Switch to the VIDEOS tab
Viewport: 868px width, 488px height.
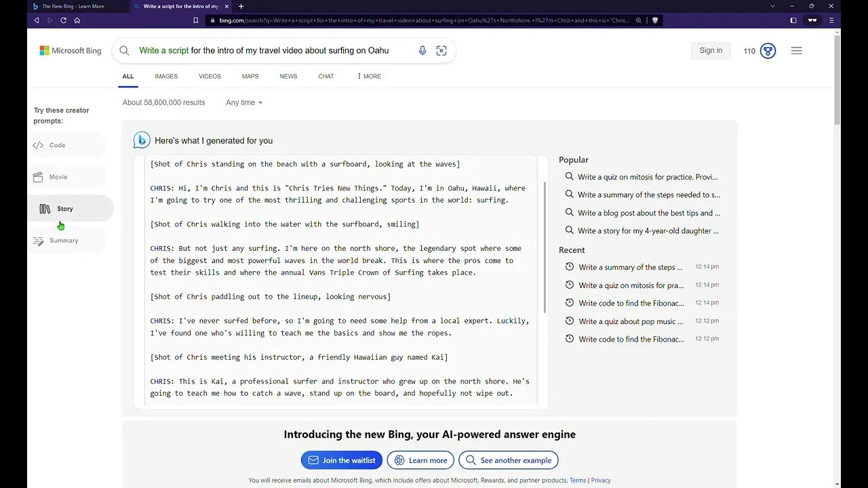coord(210,77)
